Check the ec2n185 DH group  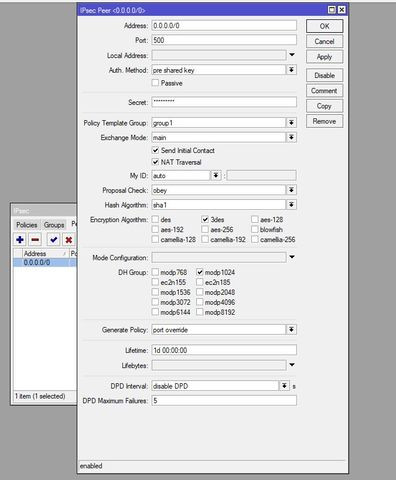[200, 282]
